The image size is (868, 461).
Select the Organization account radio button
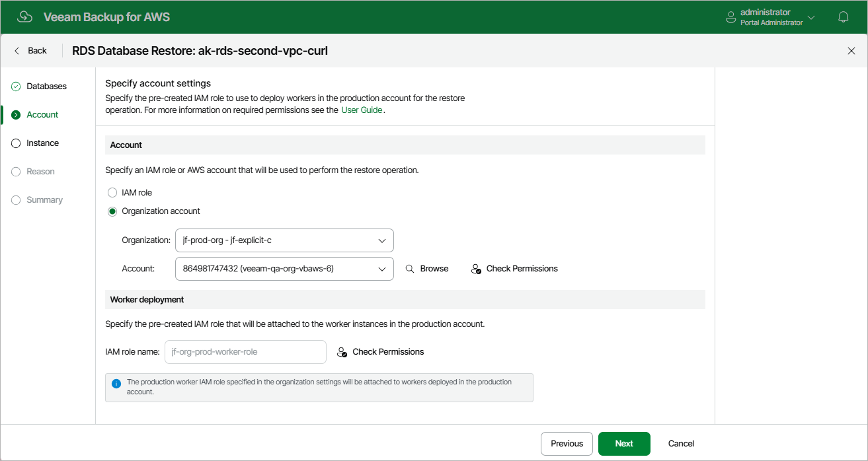click(x=112, y=211)
